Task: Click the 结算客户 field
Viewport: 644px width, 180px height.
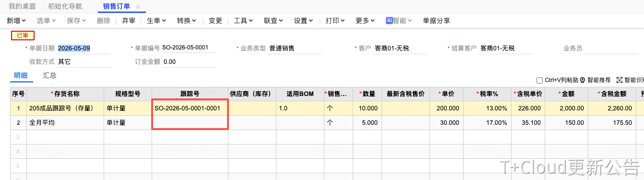Action: point(506,48)
